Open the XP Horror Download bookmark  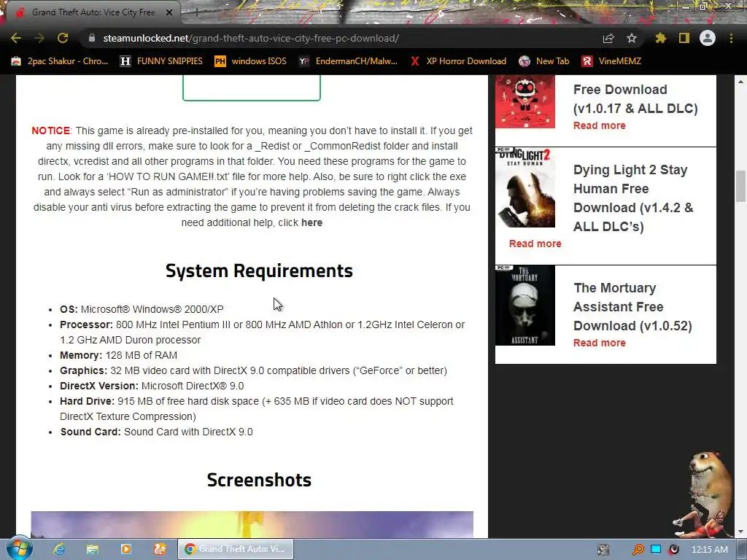point(458,61)
